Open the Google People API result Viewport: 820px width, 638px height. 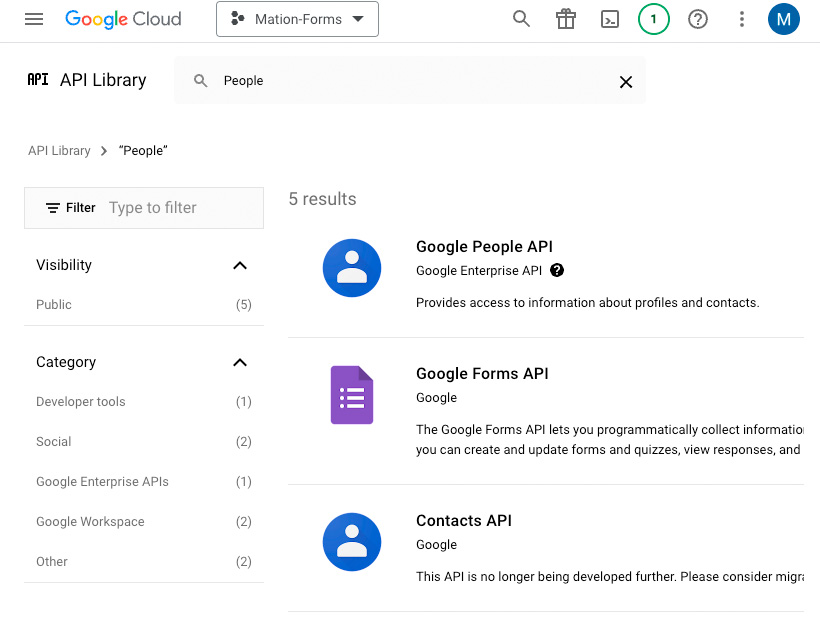click(484, 246)
